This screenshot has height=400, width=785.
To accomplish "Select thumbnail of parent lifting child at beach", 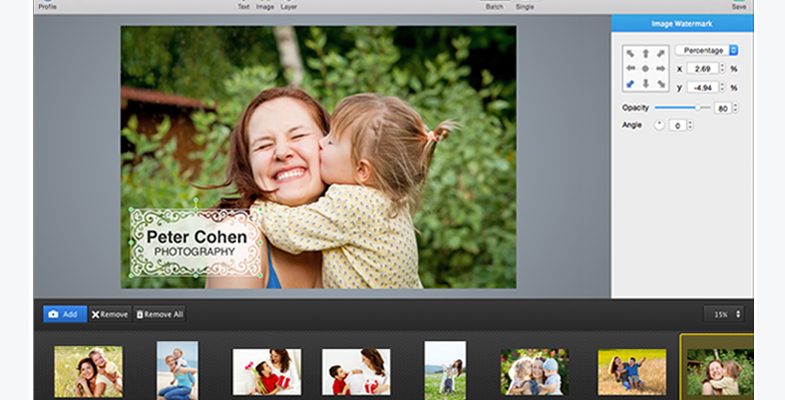I will (177, 370).
